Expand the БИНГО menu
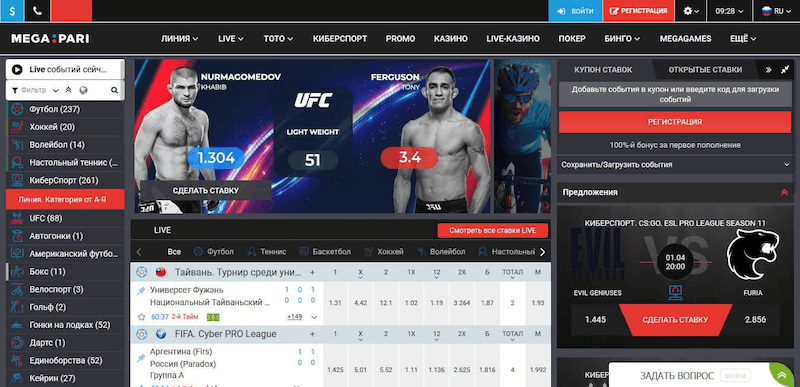The height and width of the screenshot is (387, 800). [x=622, y=39]
